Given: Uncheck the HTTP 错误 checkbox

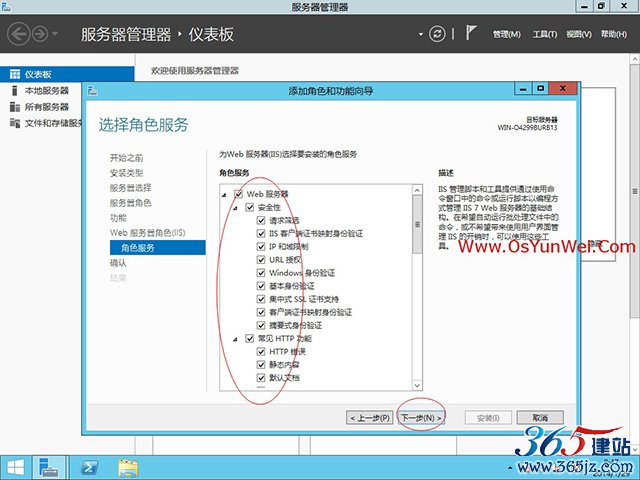Looking at the screenshot, I should coord(261,351).
